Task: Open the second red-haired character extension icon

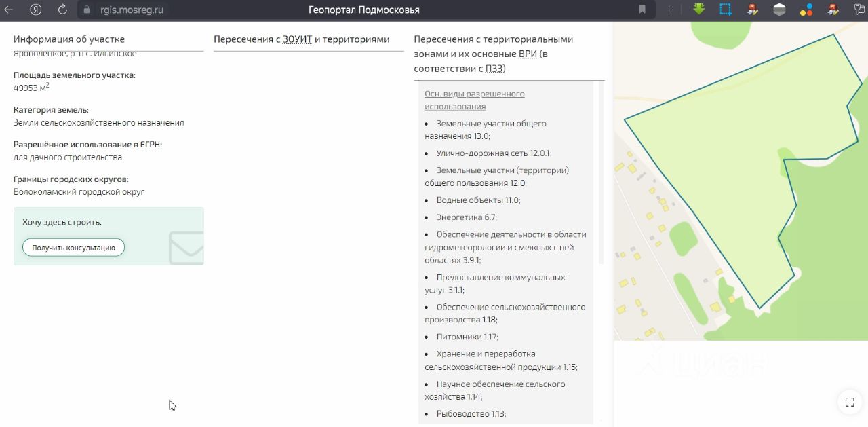Action: (833, 10)
